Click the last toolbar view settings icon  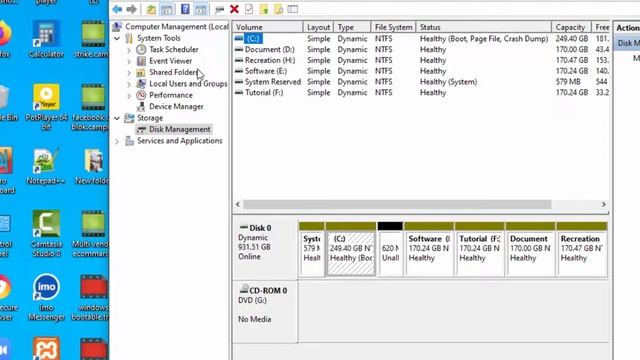click(293, 9)
